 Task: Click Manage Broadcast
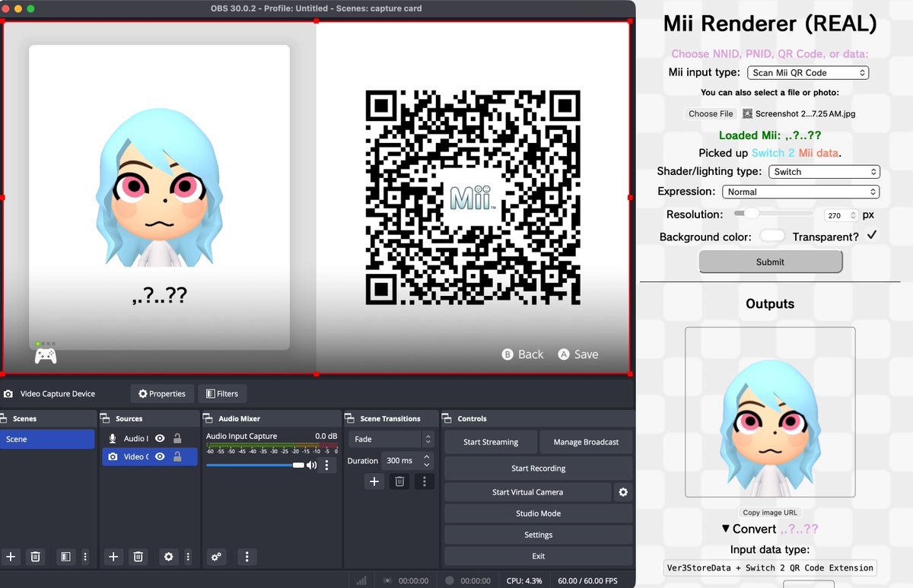pyautogui.click(x=586, y=442)
